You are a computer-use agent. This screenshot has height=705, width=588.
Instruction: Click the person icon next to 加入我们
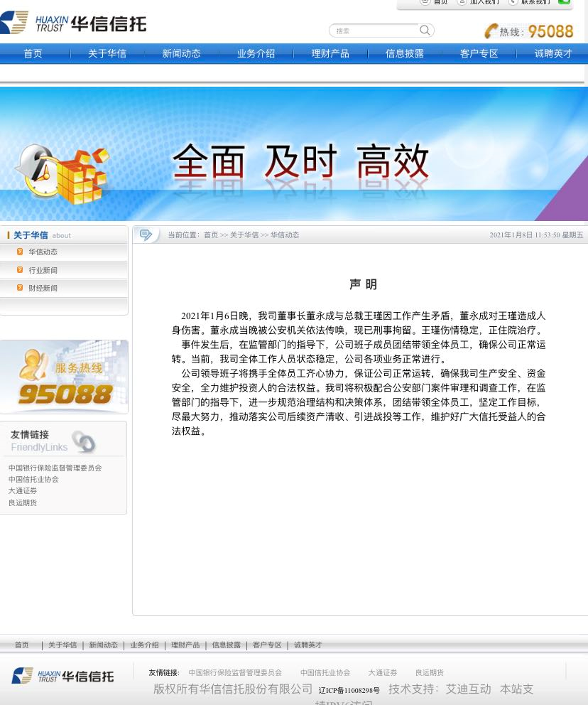point(462,2)
